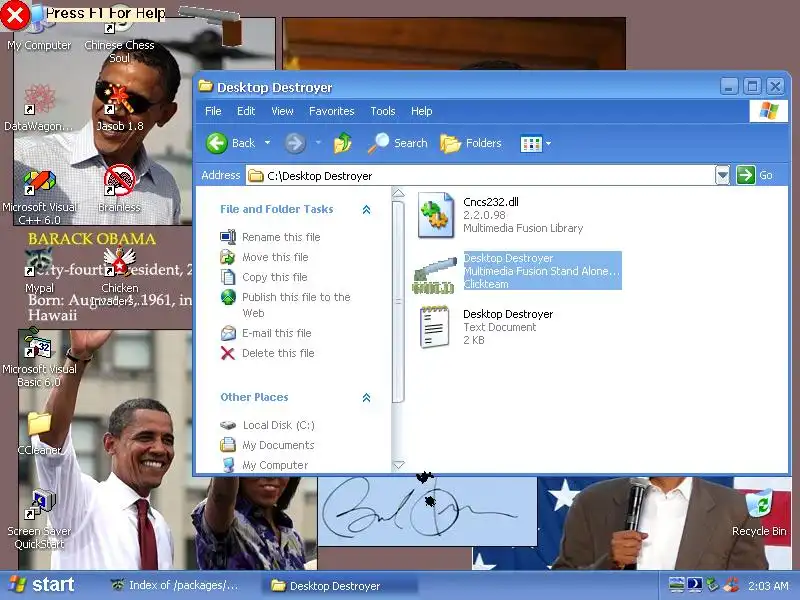Click the task pane scrollbar thumb
This screenshot has height=600, width=800.
(x=398, y=302)
